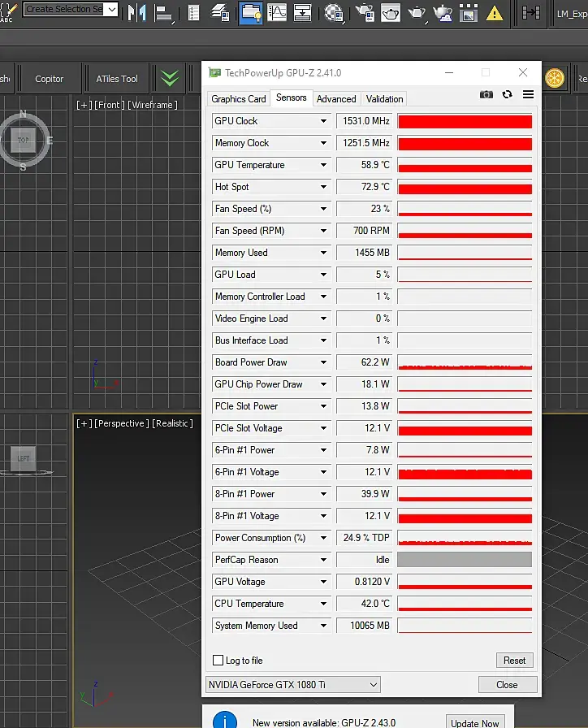588x728 pixels.
Task: Click the 58.9 °C temperature value
Action: click(x=365, y=165)
